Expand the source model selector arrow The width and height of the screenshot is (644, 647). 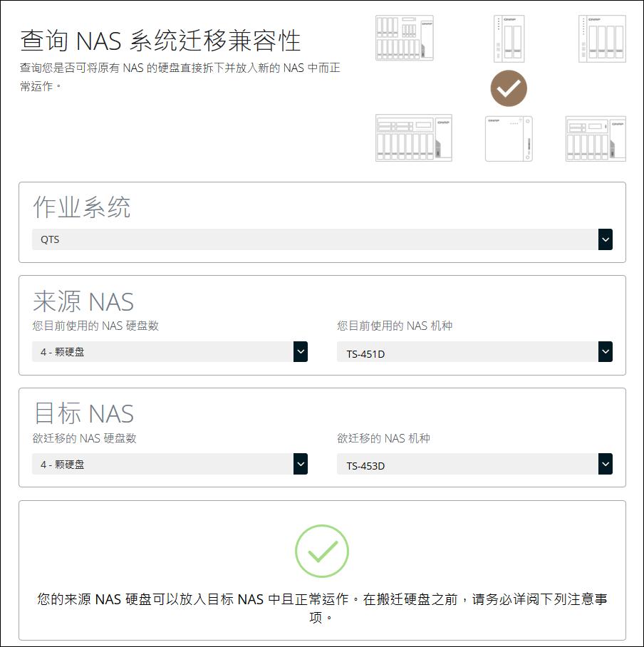coord(605,351)
